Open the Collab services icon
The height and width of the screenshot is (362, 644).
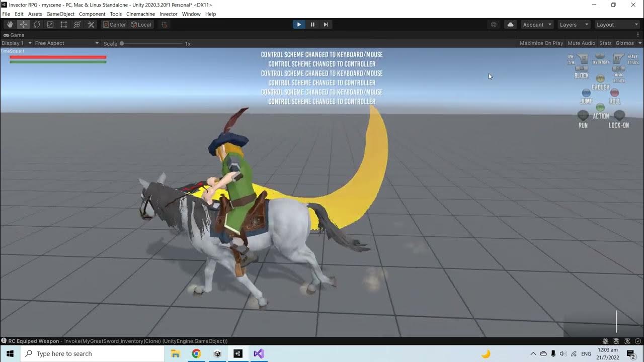click(x=494, y=25)
